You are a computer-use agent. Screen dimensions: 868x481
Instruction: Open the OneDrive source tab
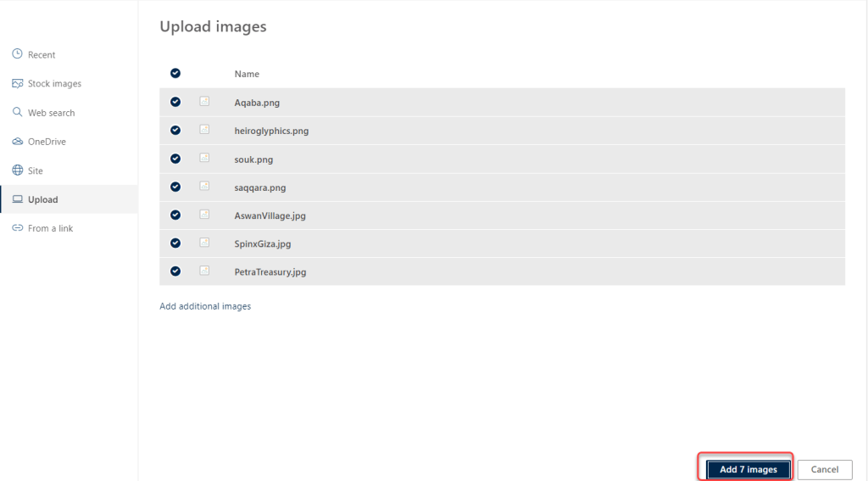(47, 142)
